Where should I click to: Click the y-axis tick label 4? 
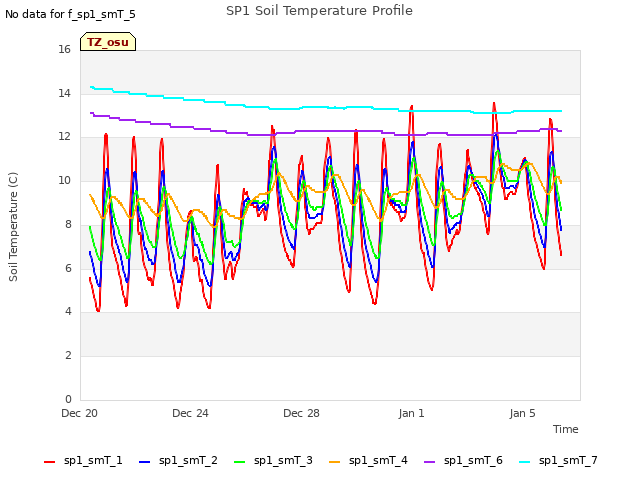(68, 311)
